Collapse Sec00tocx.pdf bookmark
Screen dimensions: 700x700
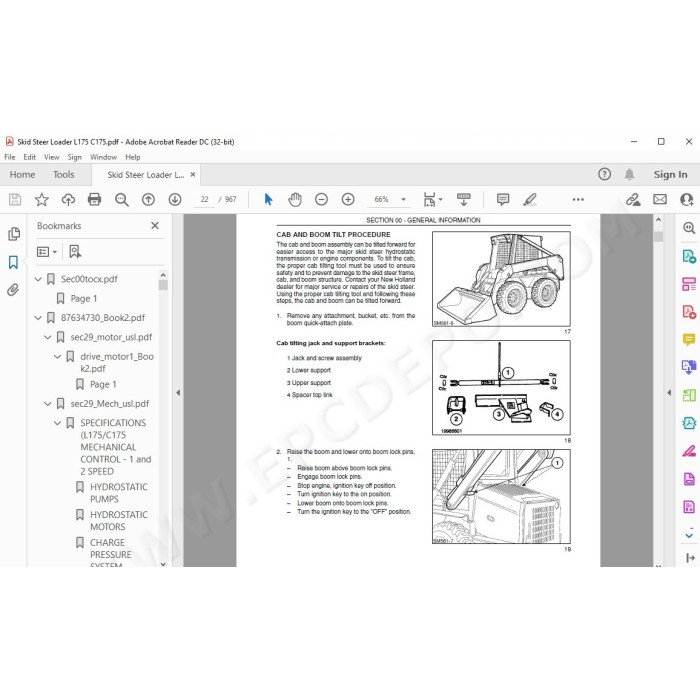[38, 279]
